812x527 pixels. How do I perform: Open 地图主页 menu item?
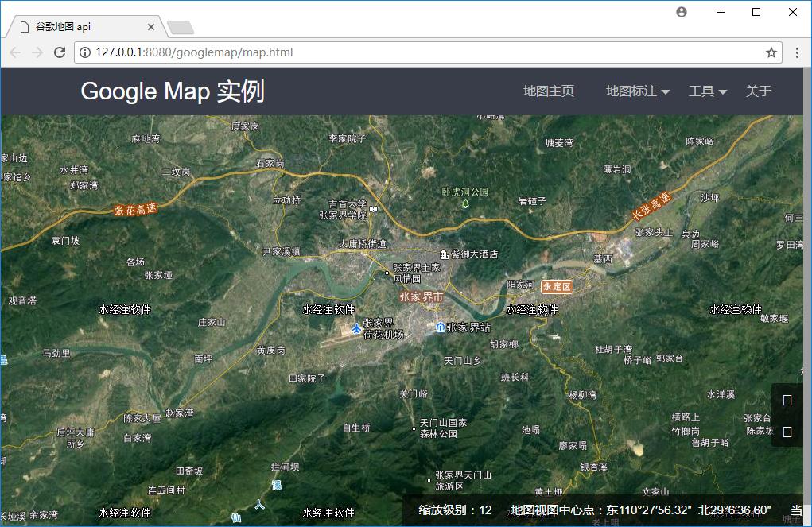click(549, 91)
